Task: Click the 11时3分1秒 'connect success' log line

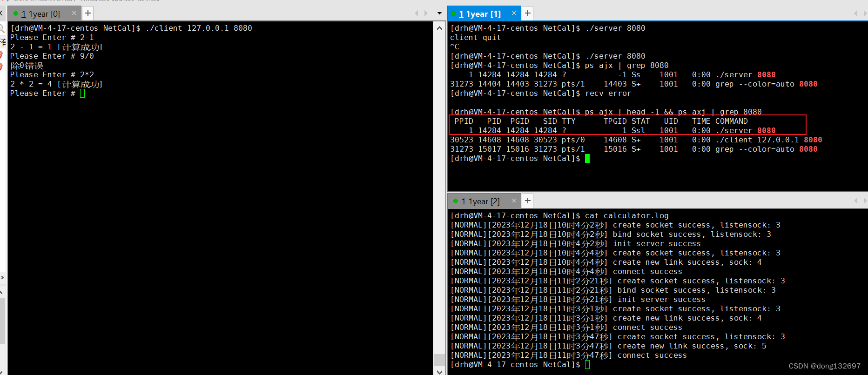Action: pos(566,328)
